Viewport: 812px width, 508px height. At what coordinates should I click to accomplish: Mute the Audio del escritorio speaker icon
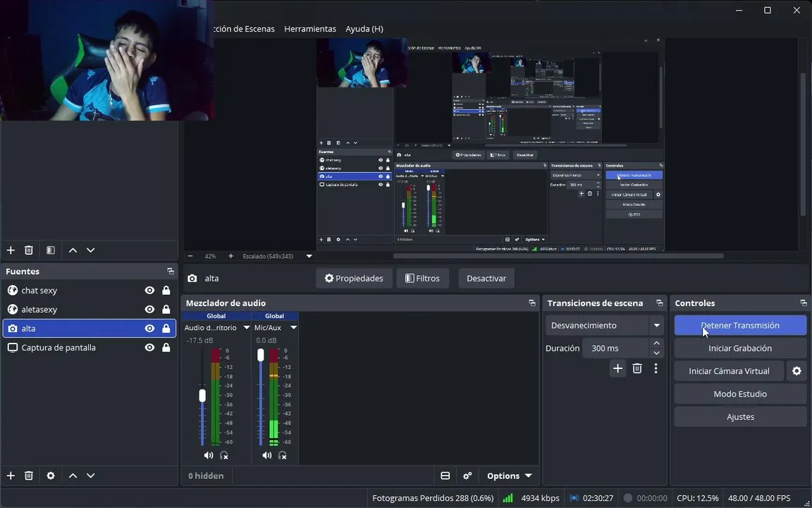[x=208, y=455]
